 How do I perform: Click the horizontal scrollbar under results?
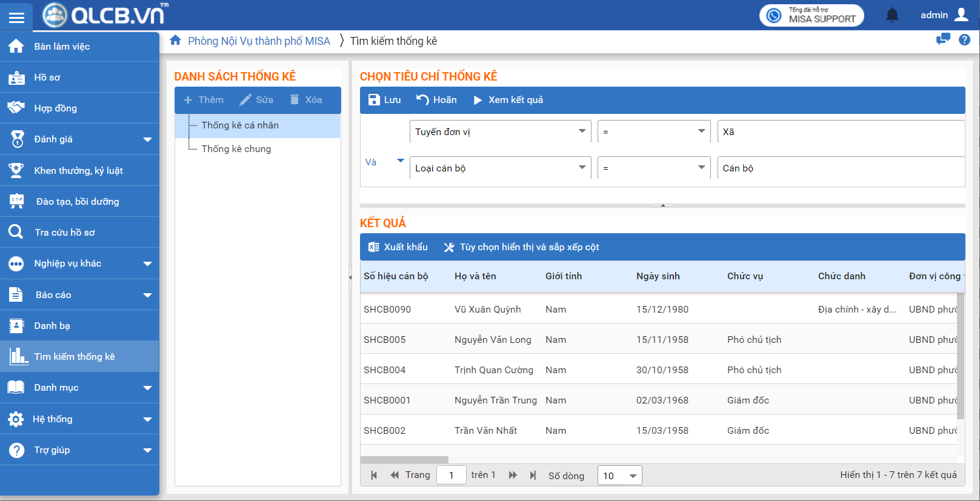click(404, 460)
